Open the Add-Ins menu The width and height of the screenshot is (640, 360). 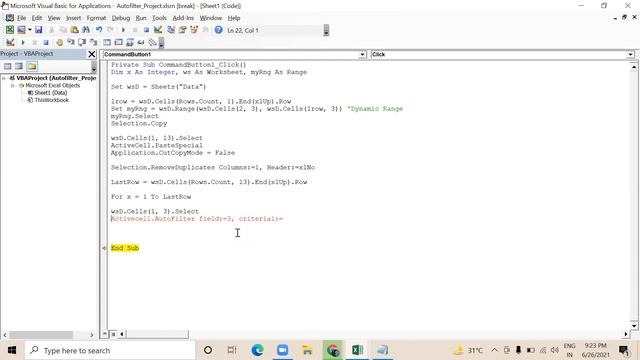click(183, 18)
